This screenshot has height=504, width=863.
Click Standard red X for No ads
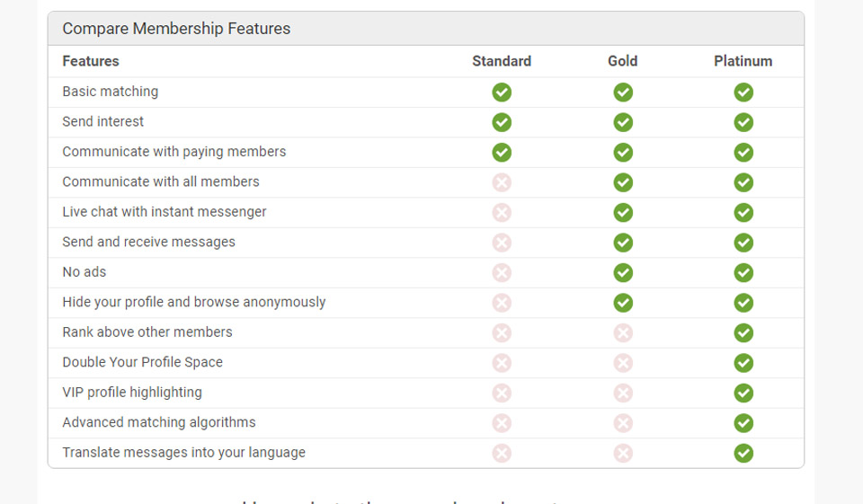coord(502,273)
